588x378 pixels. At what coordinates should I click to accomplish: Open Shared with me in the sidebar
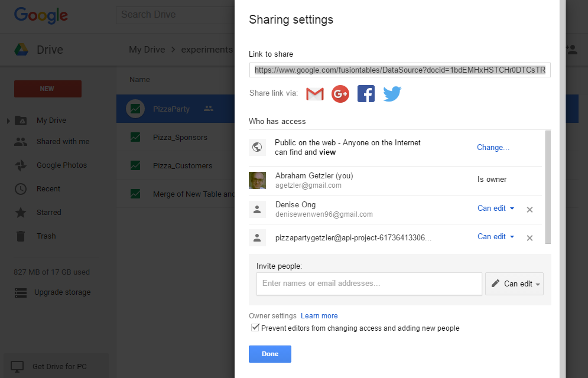(63, 142)
